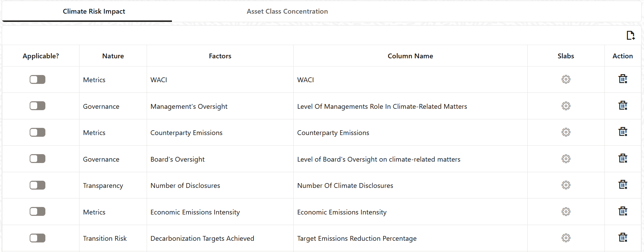Open Slabs settings for Number of Disclosures
The width and height of the screenshot is (644, 252).
coord(566,185)
